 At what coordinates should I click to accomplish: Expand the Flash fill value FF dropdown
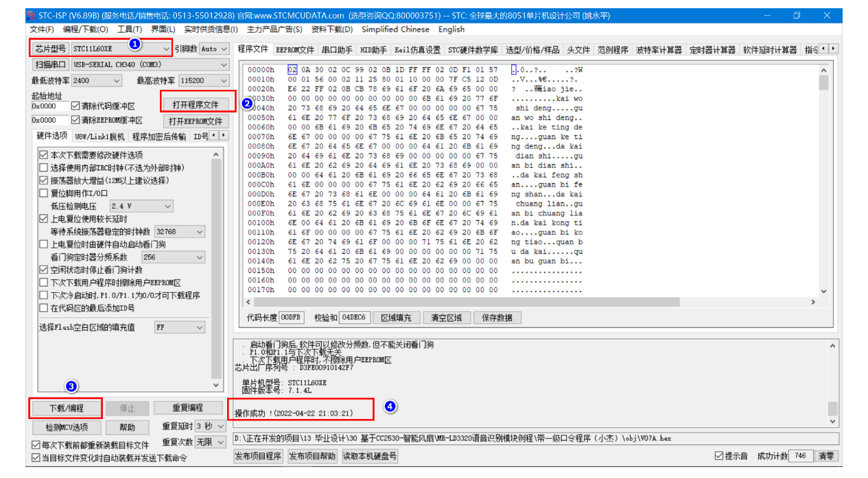point(199,328)
